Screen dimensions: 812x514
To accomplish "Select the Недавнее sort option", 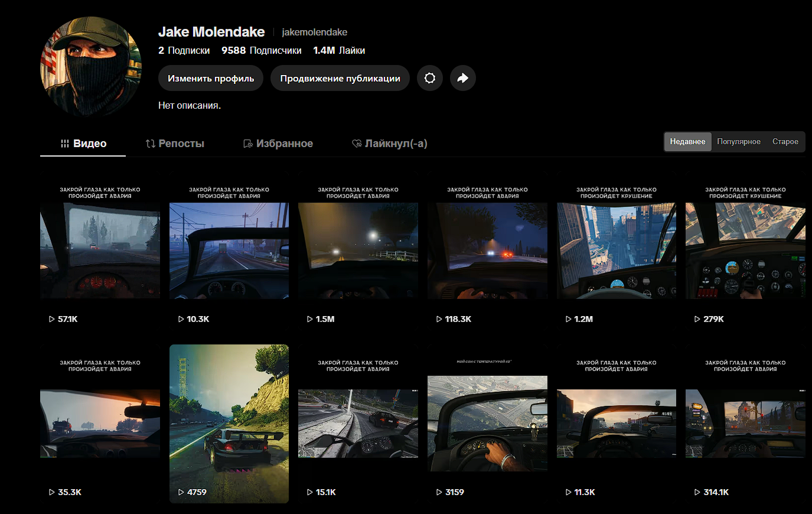I will point(687,142).
